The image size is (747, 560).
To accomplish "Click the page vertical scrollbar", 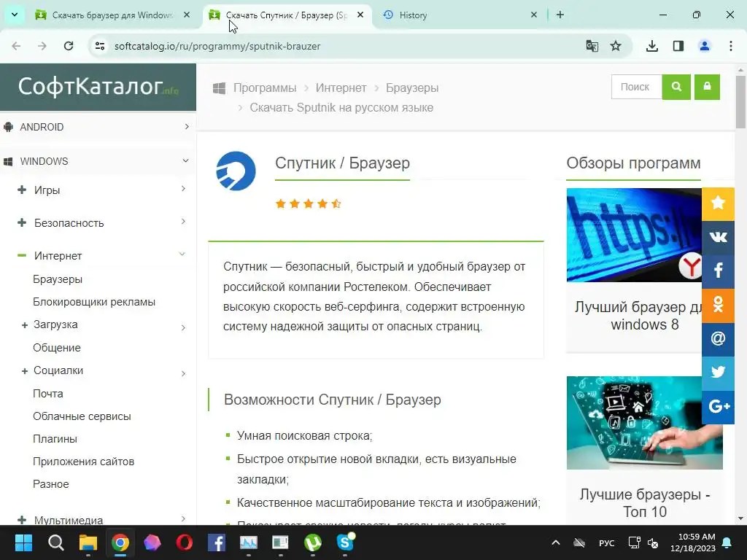I will (x=740, y=102).
